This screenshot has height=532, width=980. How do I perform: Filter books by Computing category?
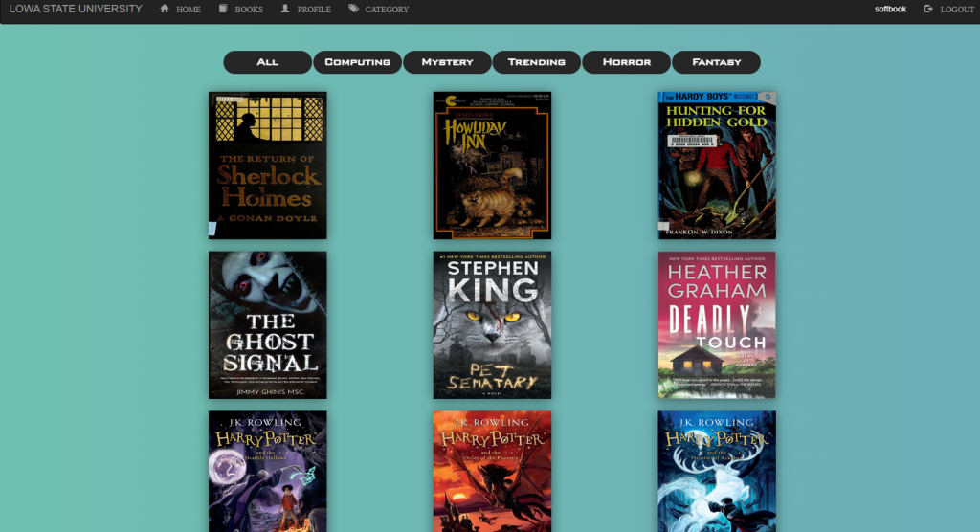pos(358,62)
